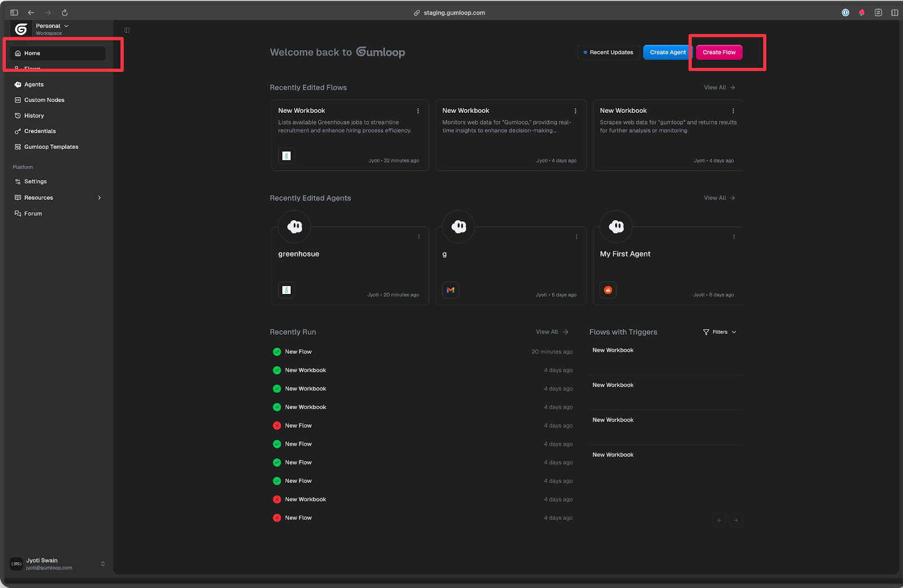Click the next page arrow in Flows with Triggers
The height and width of the screenshot is (588, 903).
pyautogui.click(x=735, y=520)
